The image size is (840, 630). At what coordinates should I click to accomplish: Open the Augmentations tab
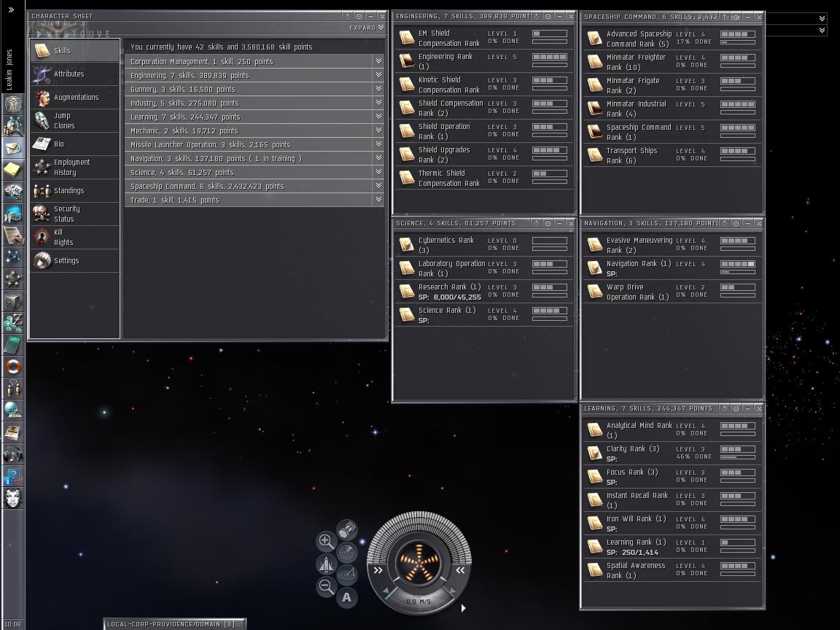(x=75, y=98)
